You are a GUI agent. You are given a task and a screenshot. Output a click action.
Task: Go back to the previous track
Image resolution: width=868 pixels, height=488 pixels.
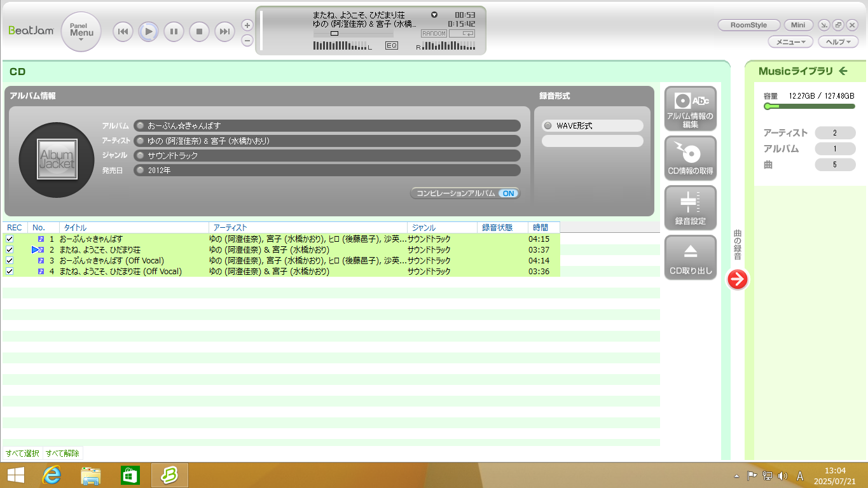click(123, 31)
